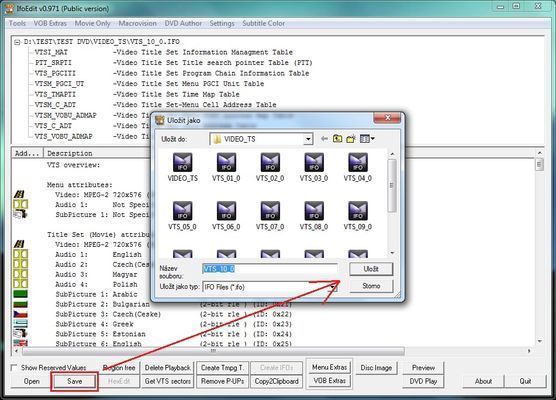
Task: Click the Greek flag icon for SubPicture 4
Action: point(21,323)
